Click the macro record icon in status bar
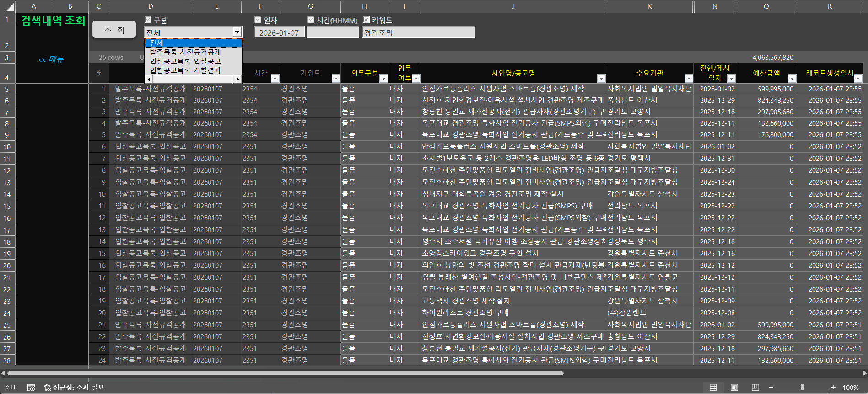 coord(31,388)
